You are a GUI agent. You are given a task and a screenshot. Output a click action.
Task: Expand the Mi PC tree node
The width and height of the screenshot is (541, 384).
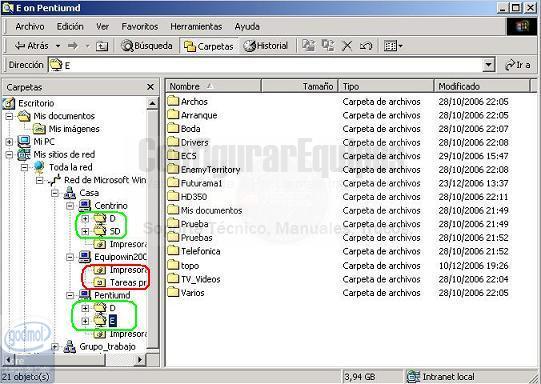(x=9, y=141)
